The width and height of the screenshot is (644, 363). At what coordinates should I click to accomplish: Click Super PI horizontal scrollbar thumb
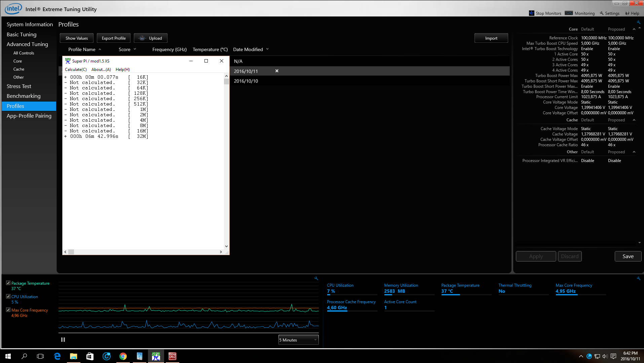[71, 252]
